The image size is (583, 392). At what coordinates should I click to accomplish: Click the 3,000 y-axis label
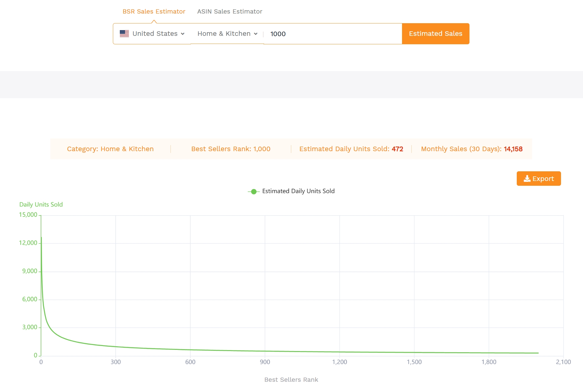(x=30, y=327)
